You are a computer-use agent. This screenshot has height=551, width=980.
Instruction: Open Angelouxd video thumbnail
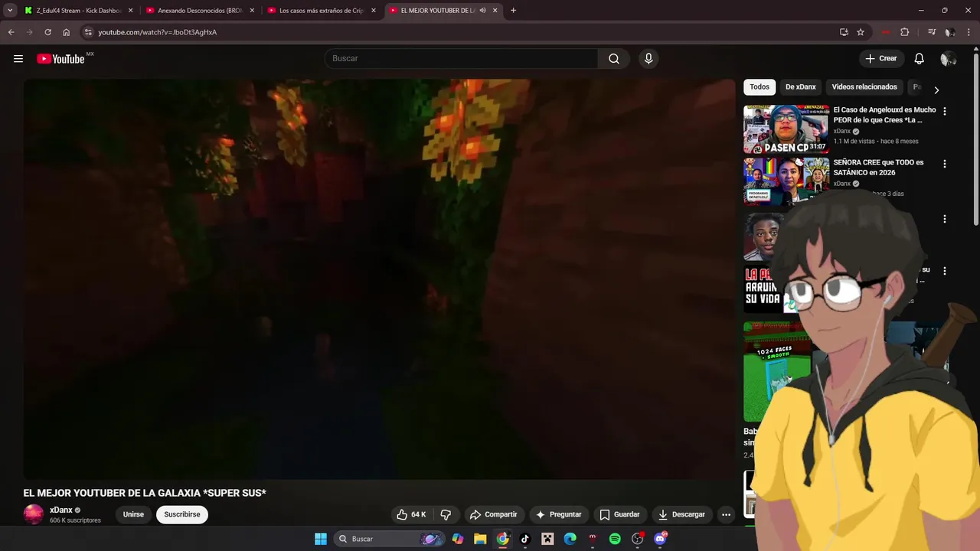786,129
